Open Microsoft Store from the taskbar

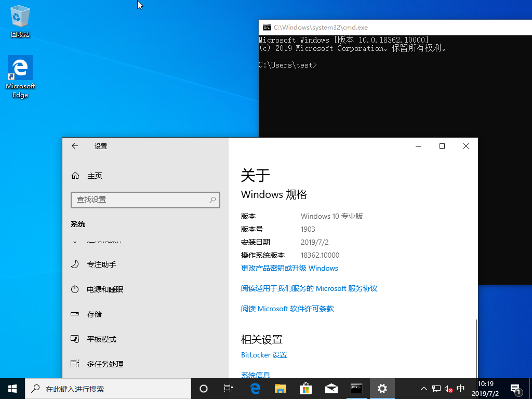tap(305, 389)
